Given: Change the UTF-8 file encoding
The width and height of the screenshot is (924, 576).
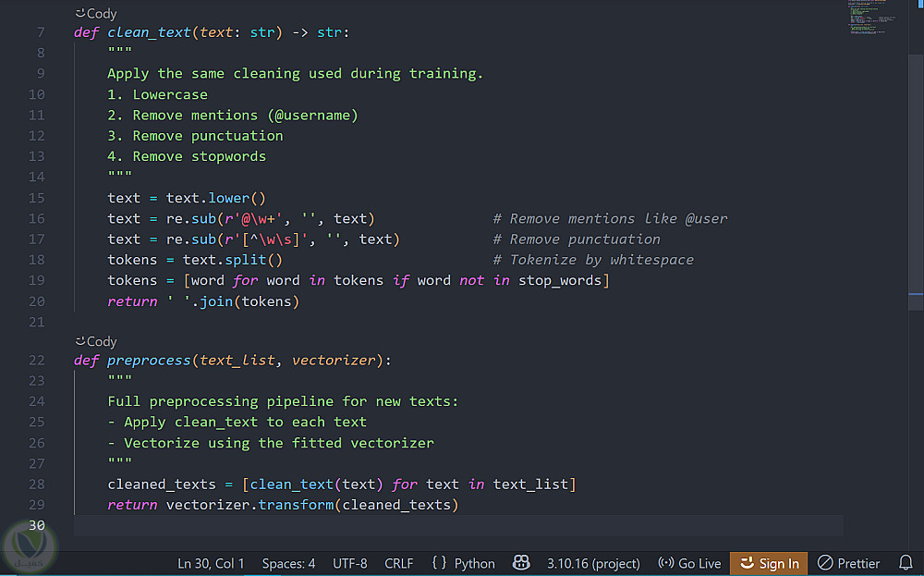Looking at the screenshot, I should (x=350, y=563).
